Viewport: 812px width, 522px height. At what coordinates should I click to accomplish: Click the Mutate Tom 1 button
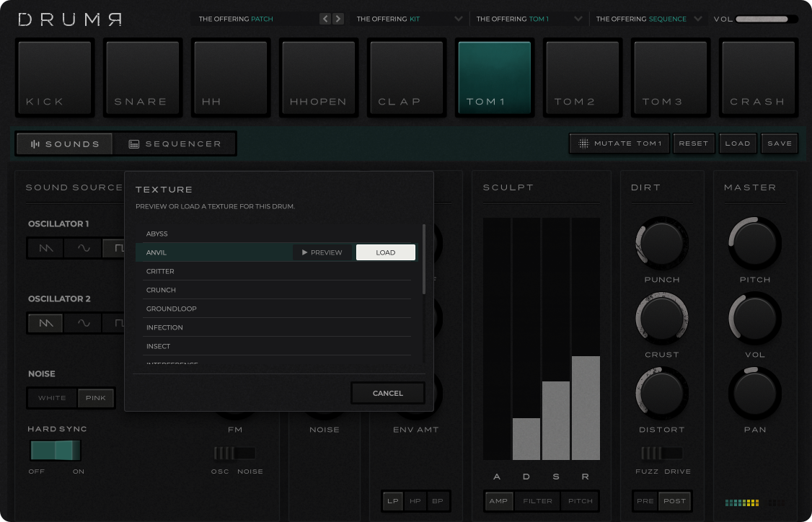[x=619, y=143]
